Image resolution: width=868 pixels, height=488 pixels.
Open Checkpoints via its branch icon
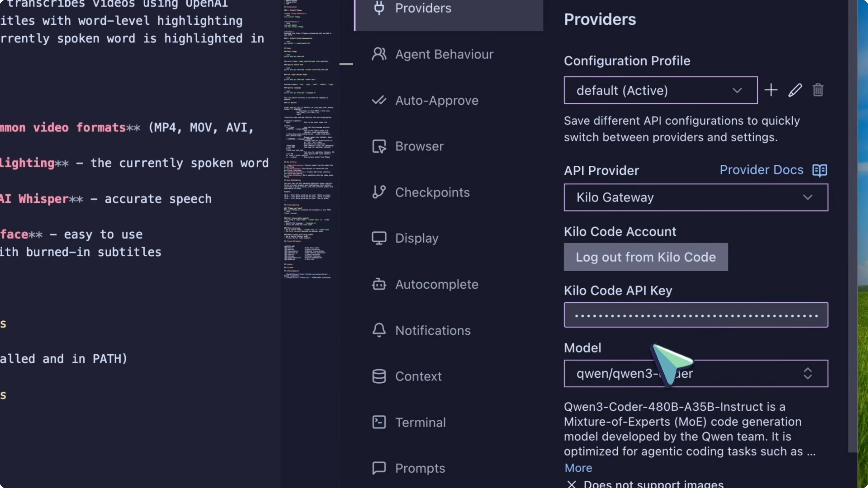pyautogui.click(x=380, y=192)
